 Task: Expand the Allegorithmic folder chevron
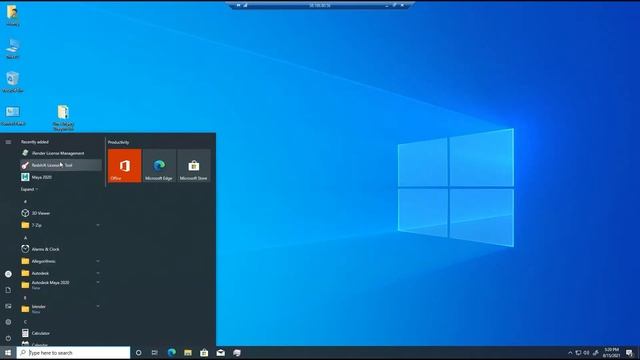tap(98, 261)
